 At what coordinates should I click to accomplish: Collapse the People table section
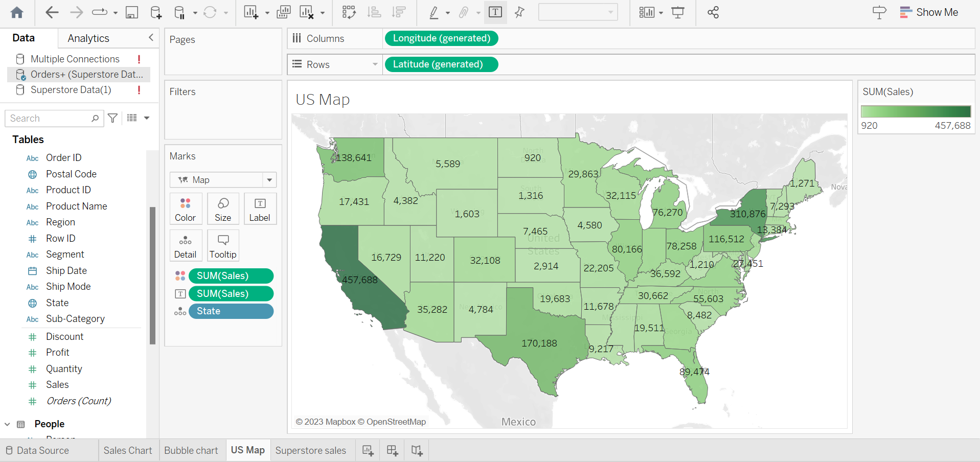7,424
